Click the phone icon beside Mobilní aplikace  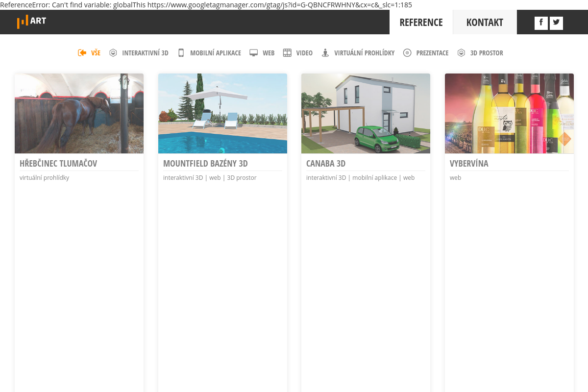181,53
